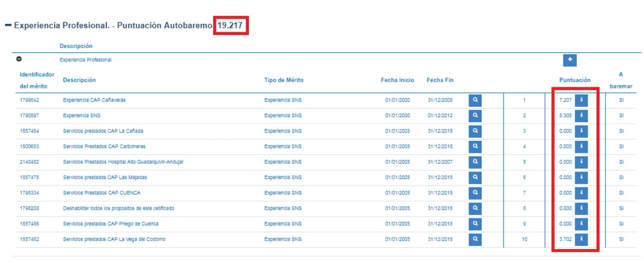
Task: Click Deshabilitar todos los propositos description
Action: pos(119,208)
